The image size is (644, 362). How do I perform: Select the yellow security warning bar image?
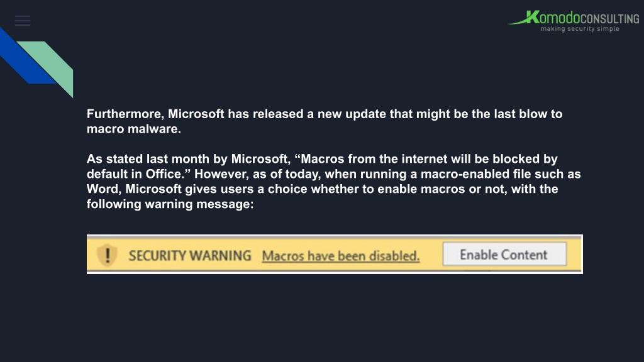(335, 254)
